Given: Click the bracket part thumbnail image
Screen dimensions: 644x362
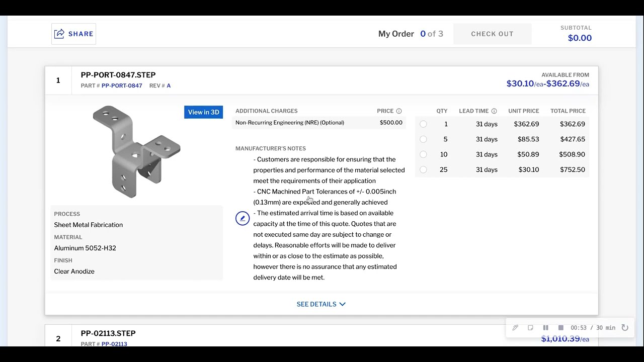Looking at the screenshot, I should [x=136, y=151].
